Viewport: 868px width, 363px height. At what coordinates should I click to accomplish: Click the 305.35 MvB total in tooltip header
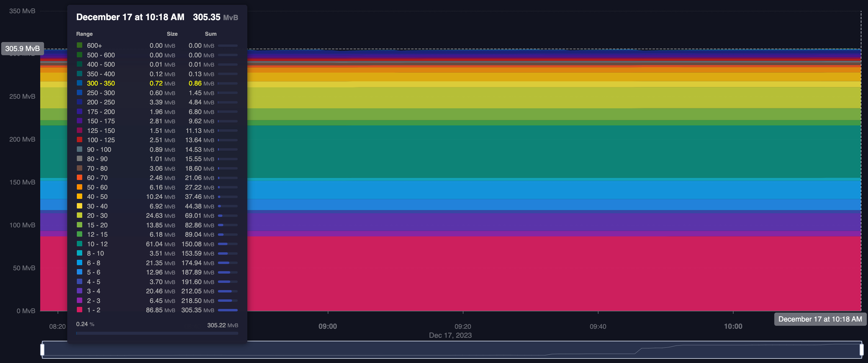215,17
